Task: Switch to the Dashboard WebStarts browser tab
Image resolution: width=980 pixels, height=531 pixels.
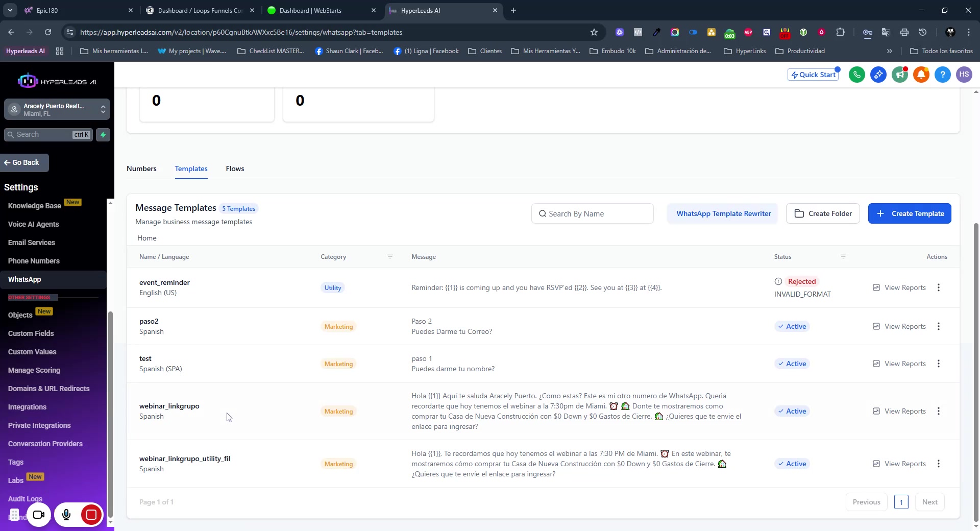Action: click(322, 10)
